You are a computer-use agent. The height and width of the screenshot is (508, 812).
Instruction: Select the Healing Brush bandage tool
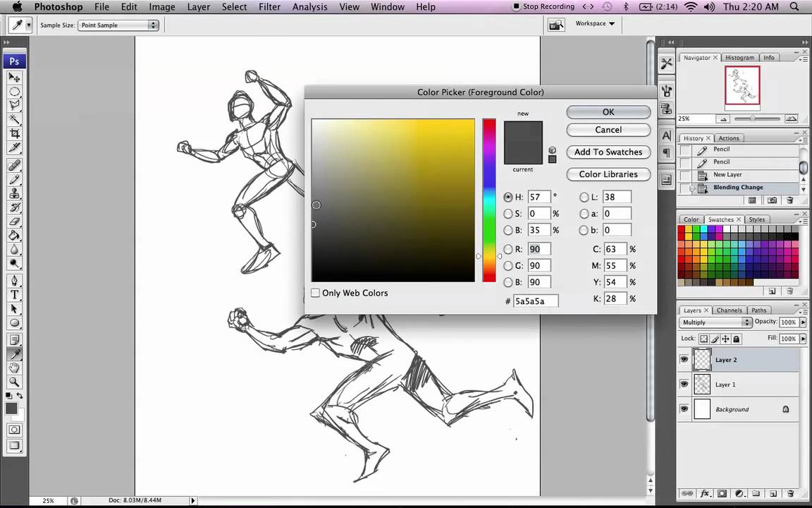pos(15,165)
